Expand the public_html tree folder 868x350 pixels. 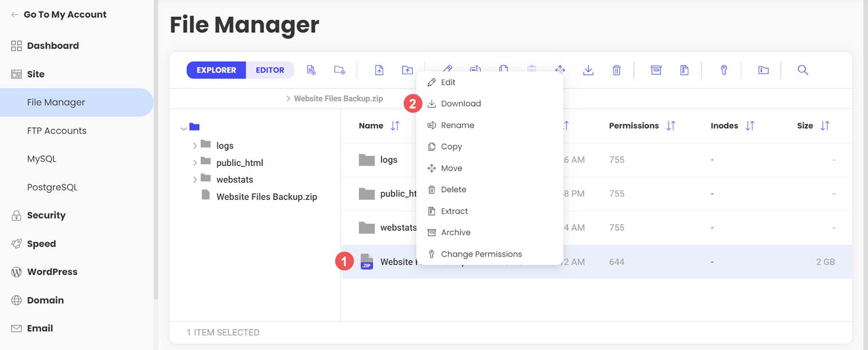pos(195,163)
